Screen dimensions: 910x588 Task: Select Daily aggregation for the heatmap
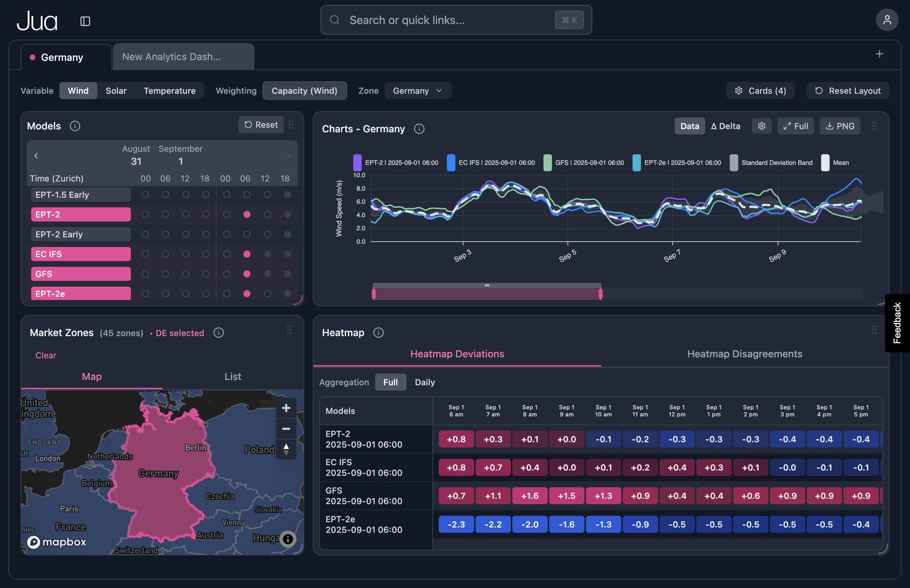425,382
